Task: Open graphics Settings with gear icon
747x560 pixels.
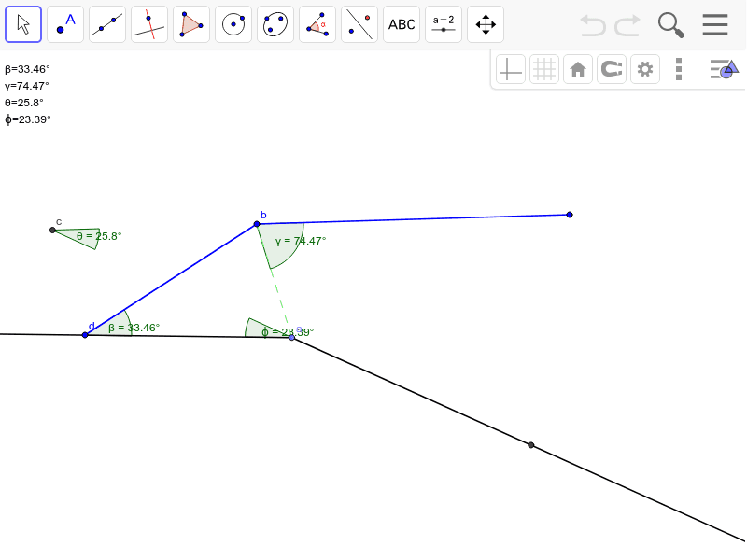Action: [x=644, y=68]
